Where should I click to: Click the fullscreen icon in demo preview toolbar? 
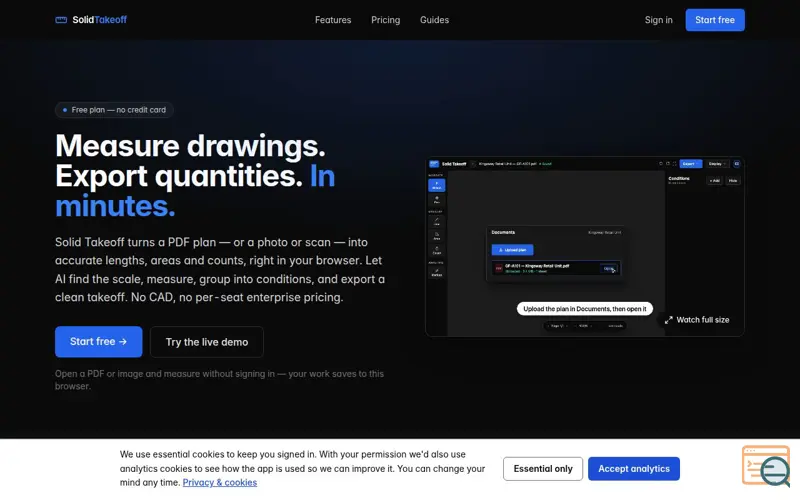pyautogui.click(x=674, y=164)
